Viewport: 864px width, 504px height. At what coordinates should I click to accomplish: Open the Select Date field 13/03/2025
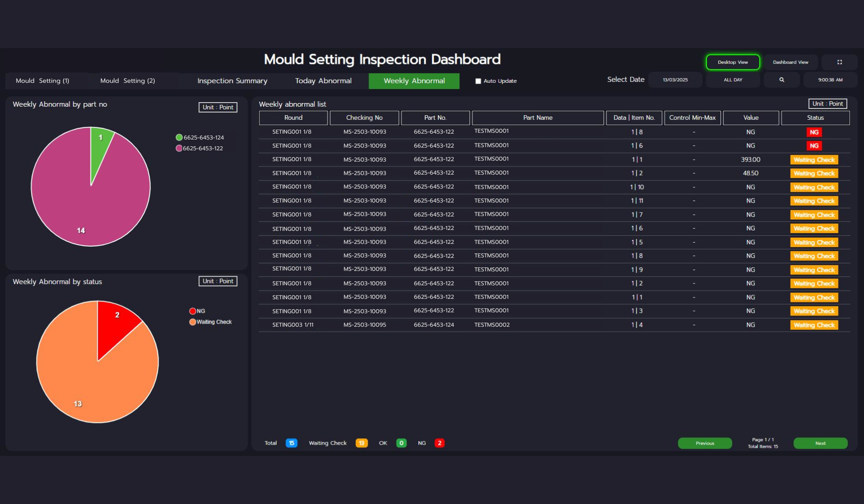tap(675, 80)
